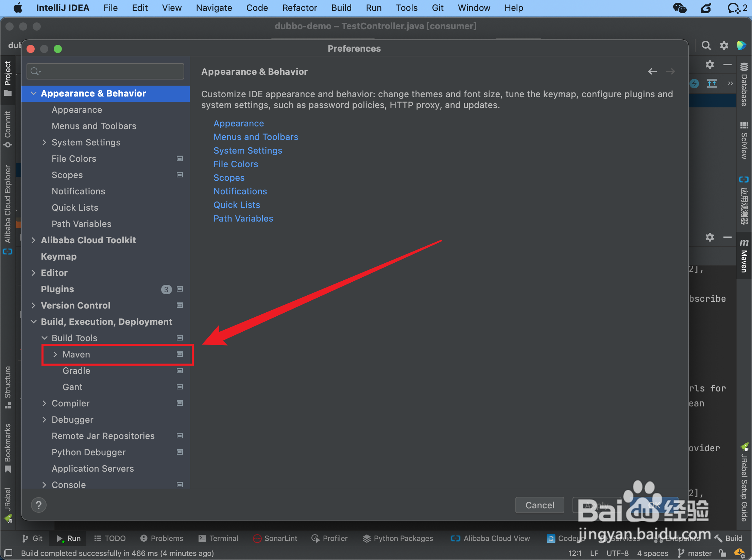Click the Preferences search field
Viewport: 752px width, 560px height.
pyautogui.click(x=105, y=71)
